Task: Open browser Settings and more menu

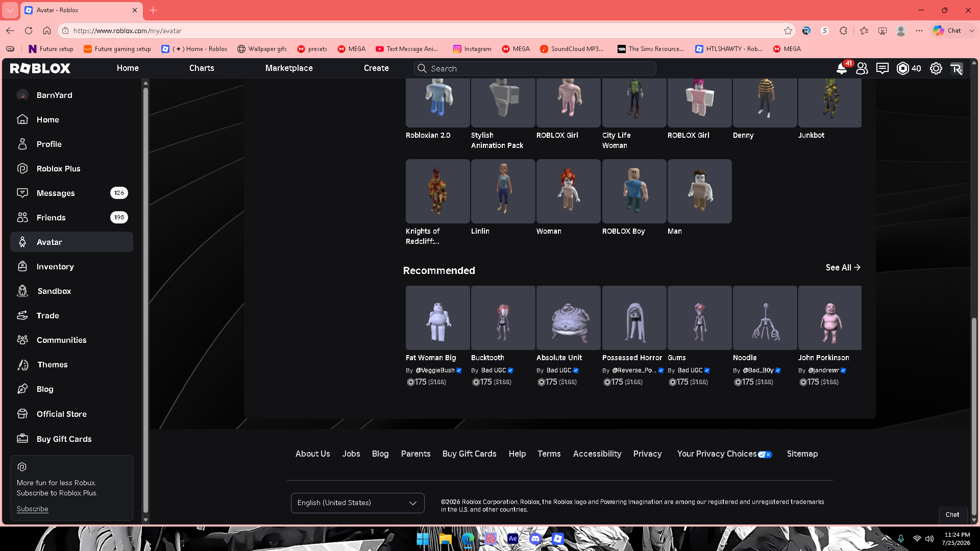Action: pyautogui.click(x=919, y=31)
